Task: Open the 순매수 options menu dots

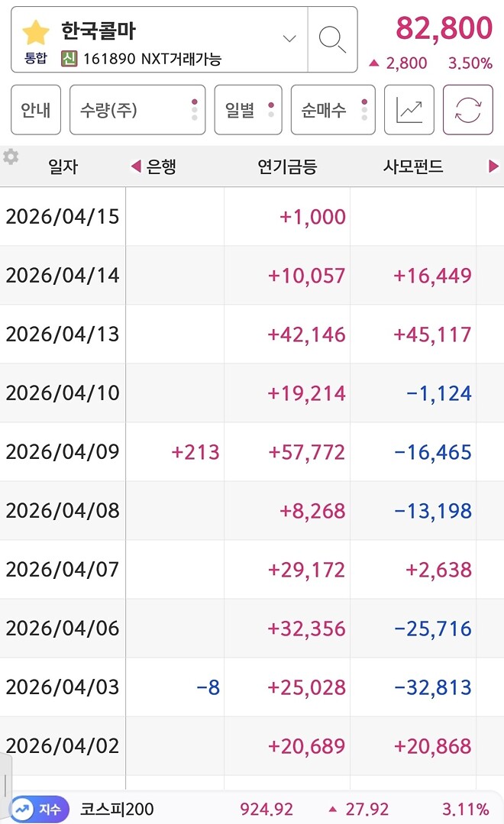Action: pos(364,109)
